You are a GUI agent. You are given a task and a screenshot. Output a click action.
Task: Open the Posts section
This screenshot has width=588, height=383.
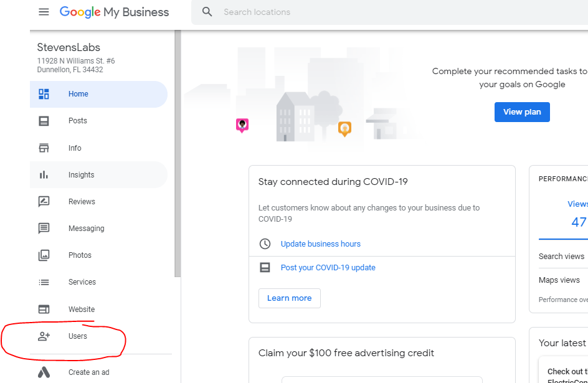(78, 121)
